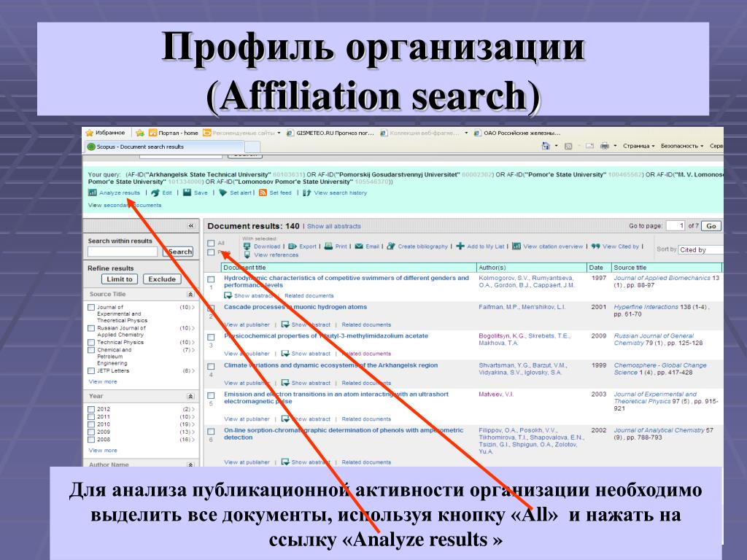Click the View Cited by quote icon
Image resolution: width=747 pixels, height=560 pixels.
(595, 246)
